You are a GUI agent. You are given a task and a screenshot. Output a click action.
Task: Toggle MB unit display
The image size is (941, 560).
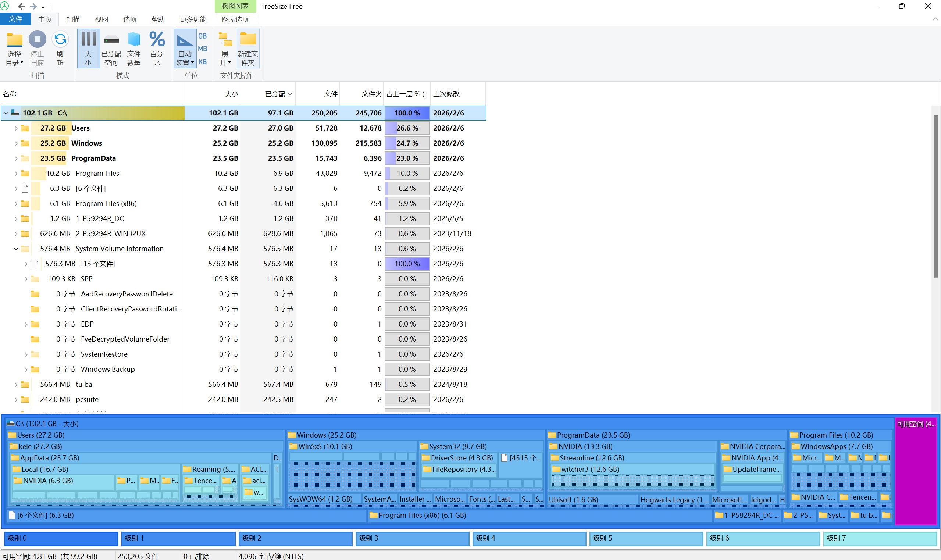(203, 49)
